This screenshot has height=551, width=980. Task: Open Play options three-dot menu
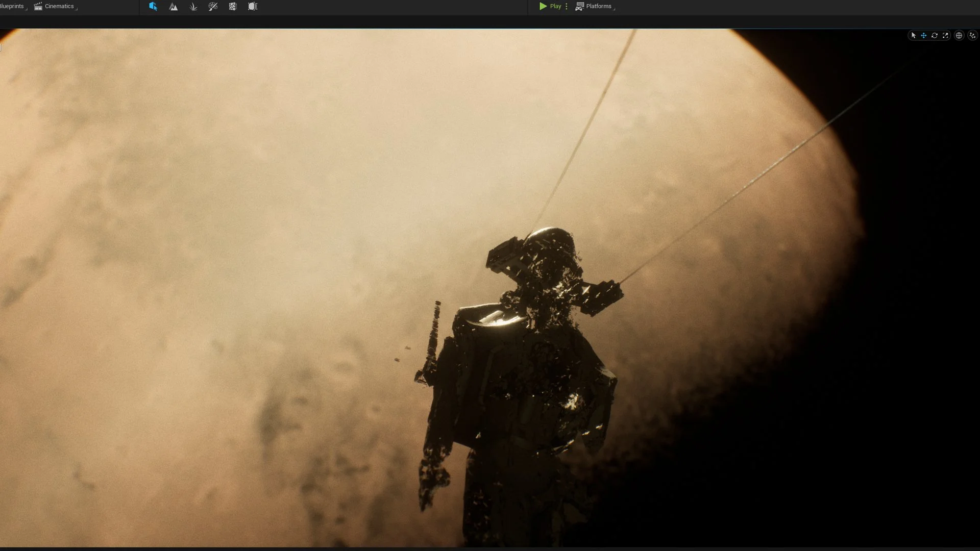click(567, 7)
